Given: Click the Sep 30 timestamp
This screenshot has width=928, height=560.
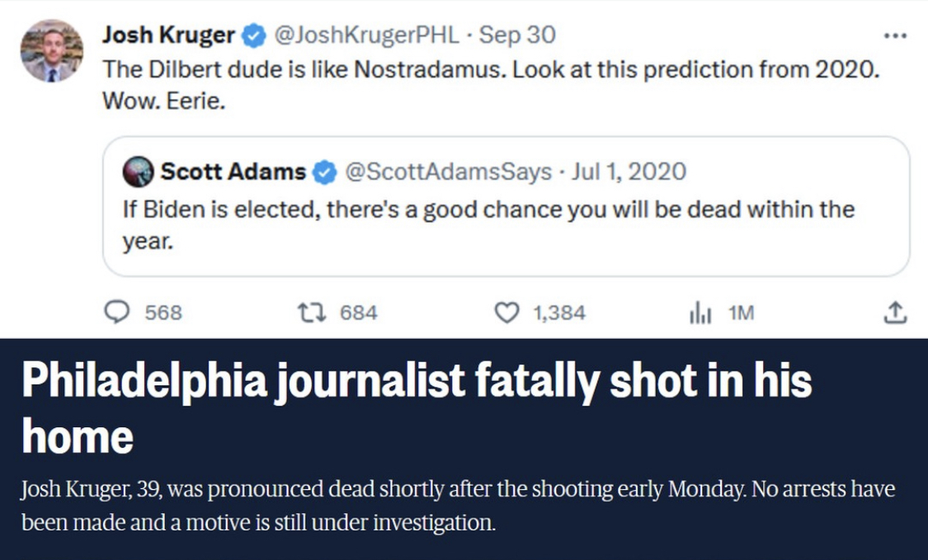Looking at the screenshot, I should [x=517, y=35].
